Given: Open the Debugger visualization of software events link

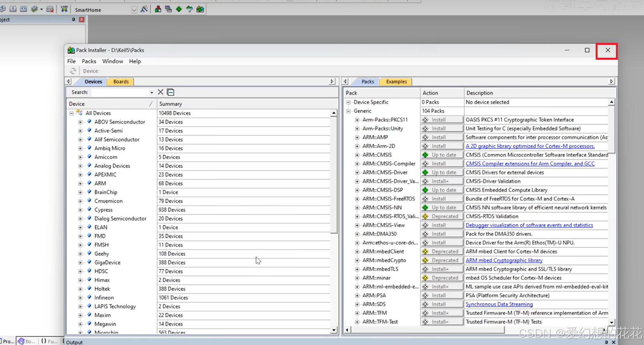Looking at the screenshot, I should [x=529, y=225].
